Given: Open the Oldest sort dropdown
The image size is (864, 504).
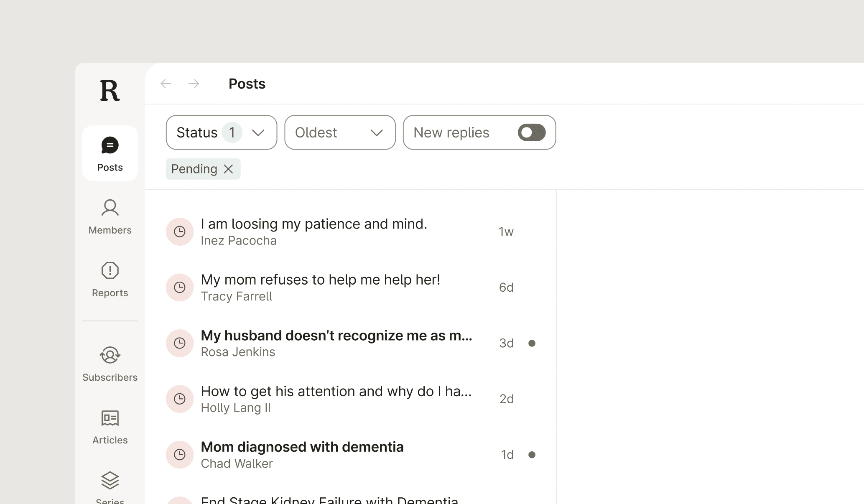Looking at the screenshot, I should point(339,132).
